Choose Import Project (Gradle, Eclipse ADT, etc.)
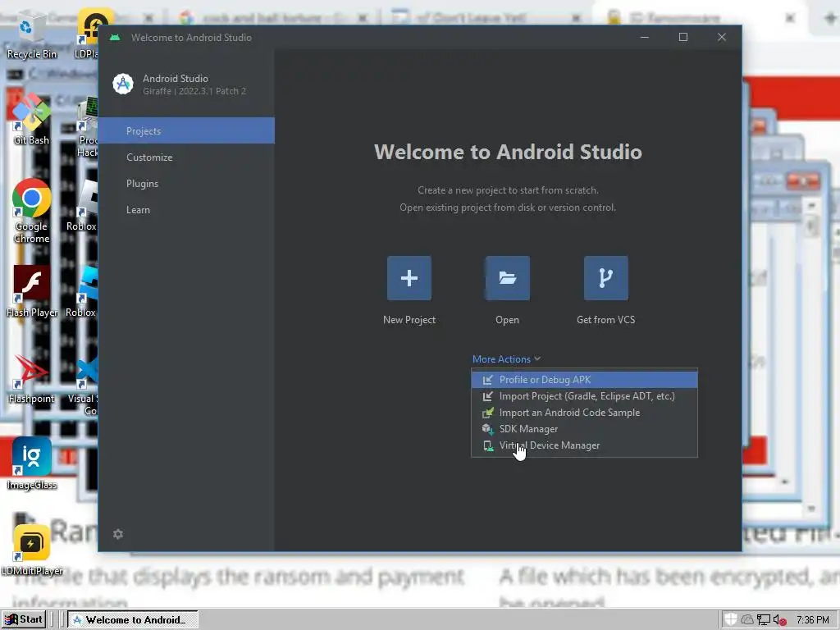 [584, 396]
